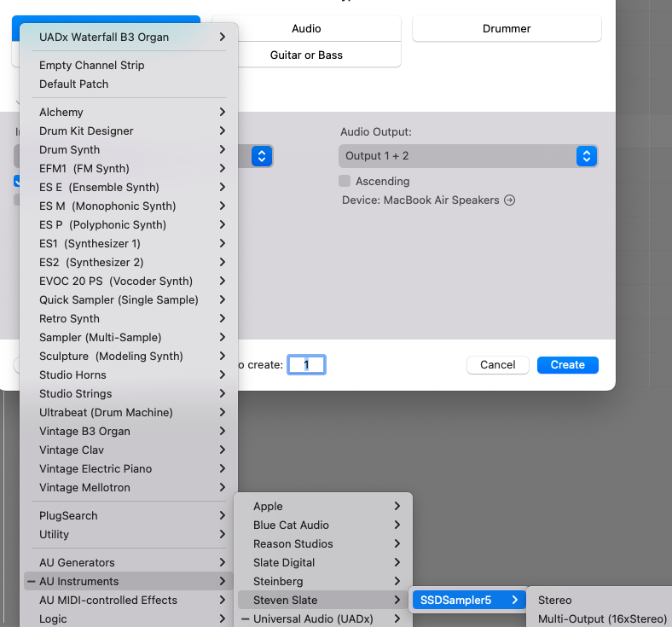
Task: Select ES2 (Synthesizer 2) entry
Action: click(x=129, y=262)
